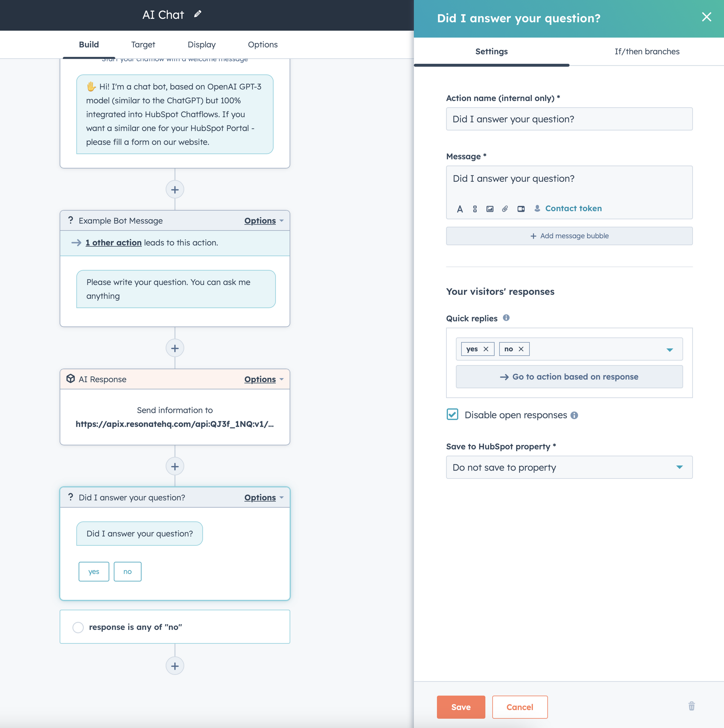
Task: Show the Quick replies info tooltip
Action: [x=506, y=318]
